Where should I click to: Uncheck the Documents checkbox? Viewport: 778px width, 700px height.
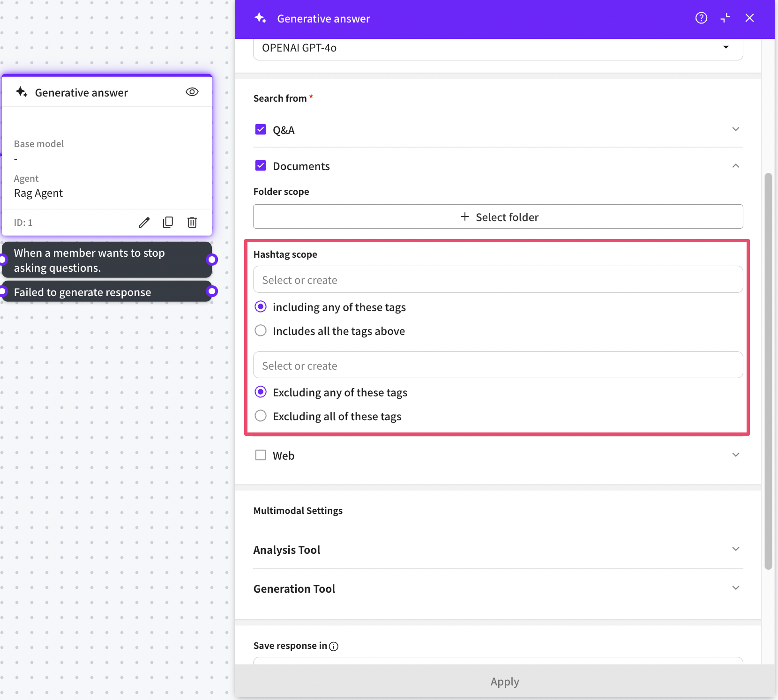pos(261,166)
